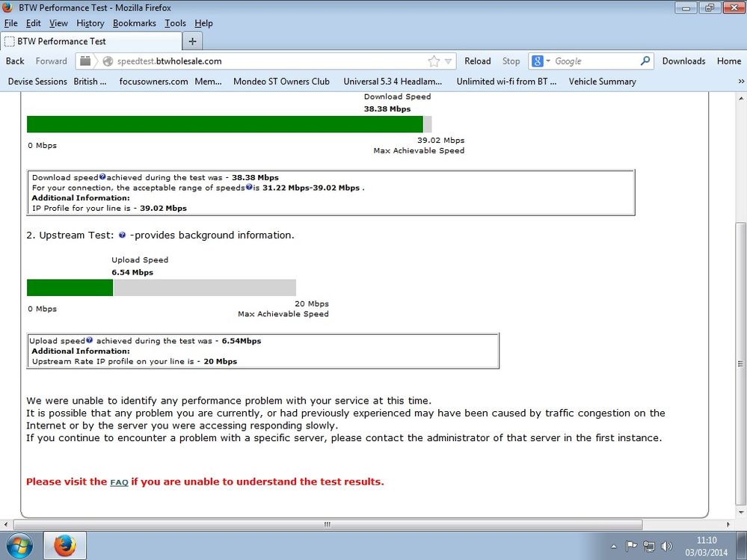Open the Help menu
This screenshot has width=747, height=560.
click(x=203, y=23)
